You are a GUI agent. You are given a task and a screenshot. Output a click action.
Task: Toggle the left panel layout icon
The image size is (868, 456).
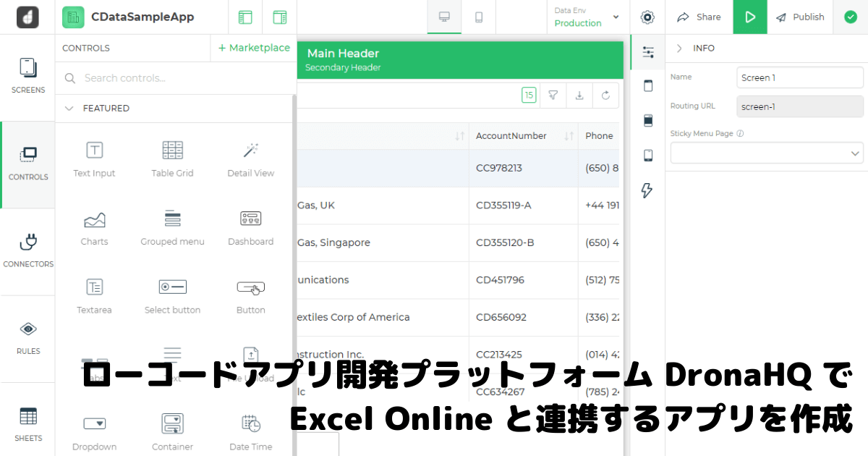(x=245, y=17)
